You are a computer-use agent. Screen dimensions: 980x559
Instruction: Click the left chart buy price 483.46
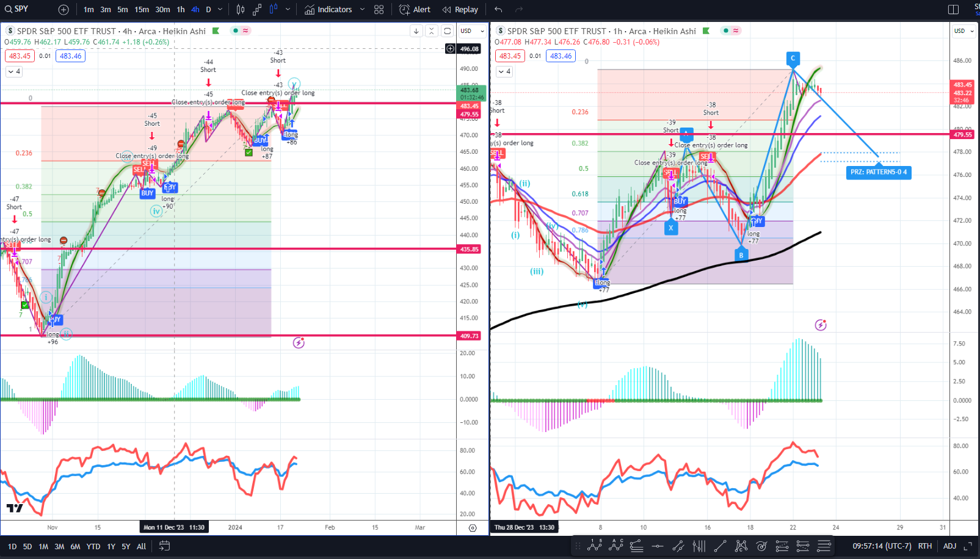coord(71,56)
